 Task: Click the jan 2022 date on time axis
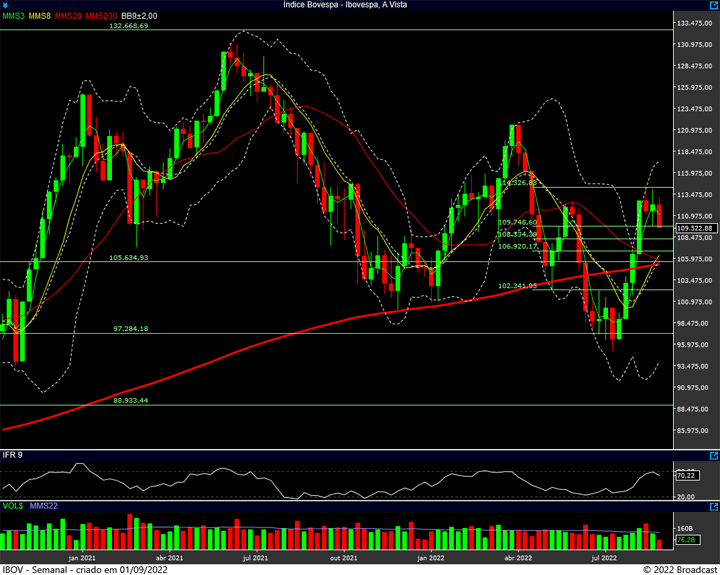[429, 557]
